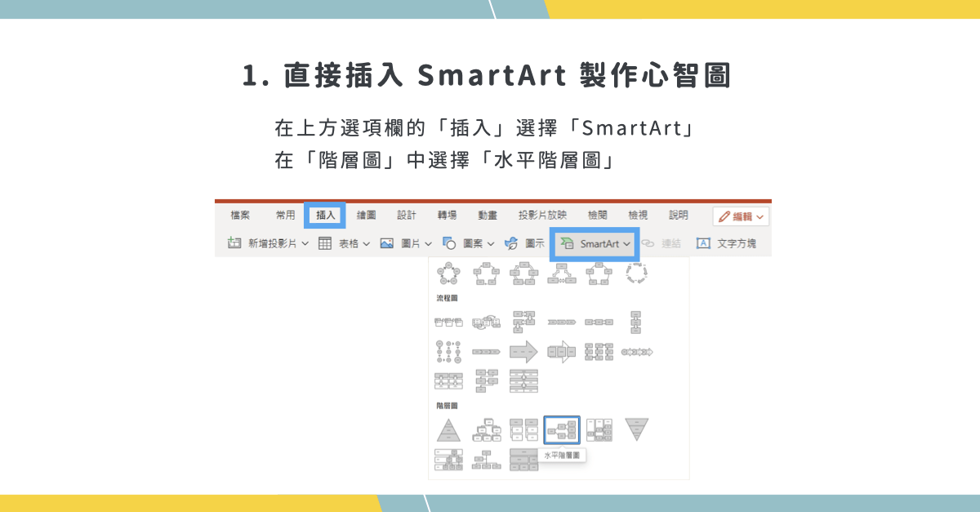Switch to the 常用 tab
Screen dimensions: 980x512
[x=285, y=216]
